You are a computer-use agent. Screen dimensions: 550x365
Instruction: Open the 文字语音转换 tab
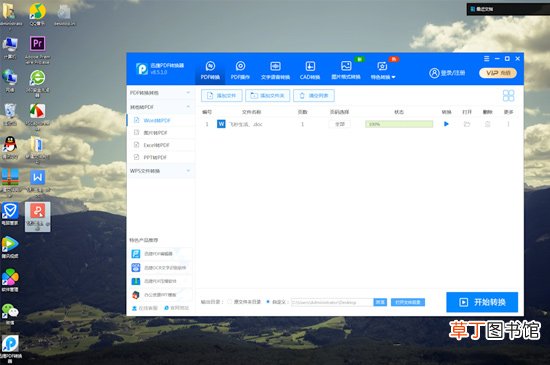coord(275,70)
